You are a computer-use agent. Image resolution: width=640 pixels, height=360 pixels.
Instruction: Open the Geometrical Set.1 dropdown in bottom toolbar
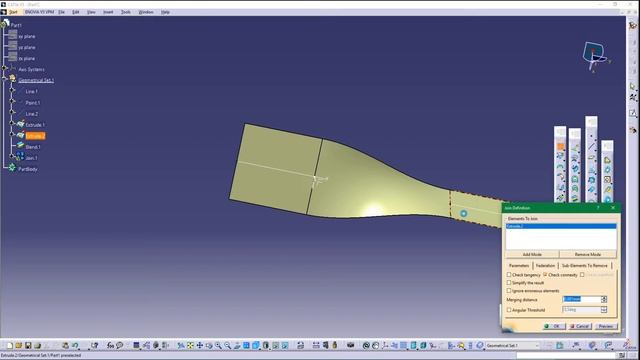(x=537, y=346)
